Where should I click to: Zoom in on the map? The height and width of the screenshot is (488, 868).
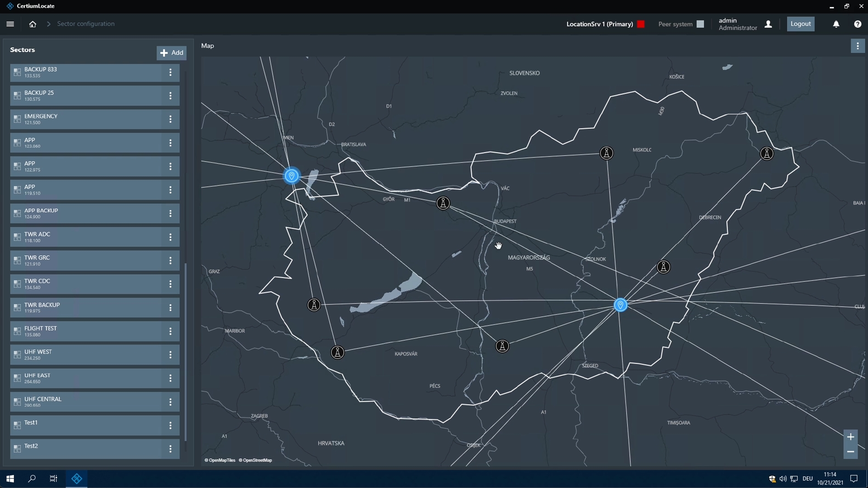(x=851, y=437)
